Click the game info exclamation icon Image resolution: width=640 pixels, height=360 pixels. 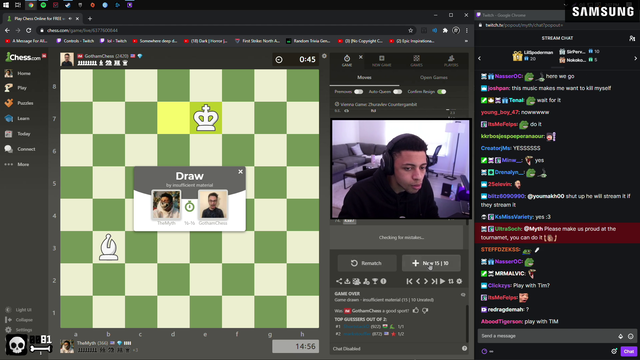[x=383, y=281]
